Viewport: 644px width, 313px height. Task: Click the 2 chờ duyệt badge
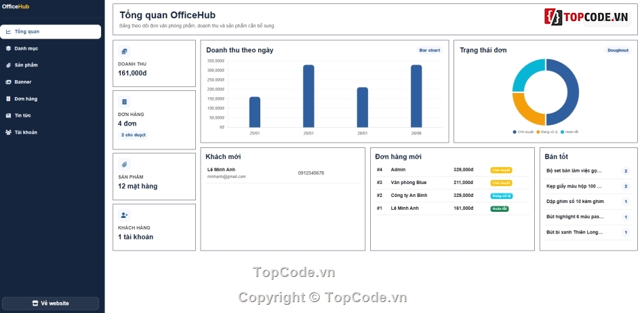click(133, 135)
